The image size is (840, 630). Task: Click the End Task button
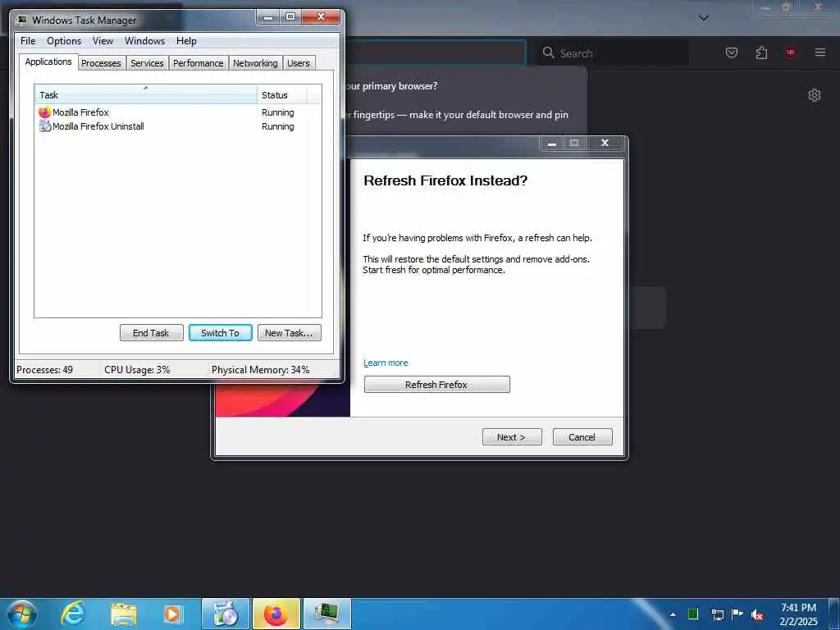coord(151,333)
